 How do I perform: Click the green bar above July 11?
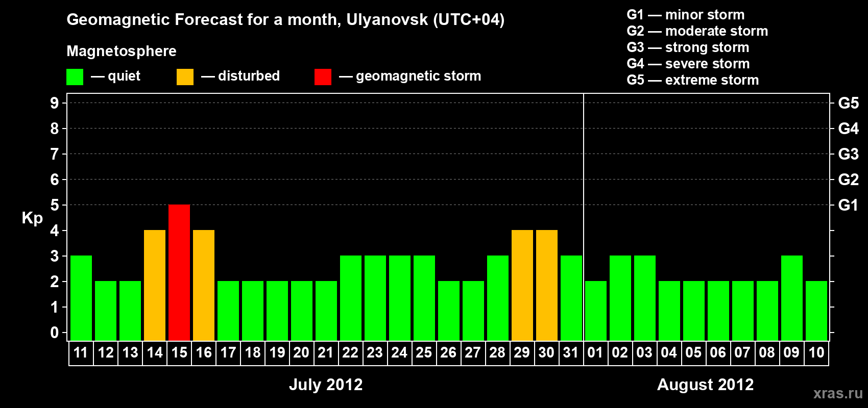click(x=81, y=298)
